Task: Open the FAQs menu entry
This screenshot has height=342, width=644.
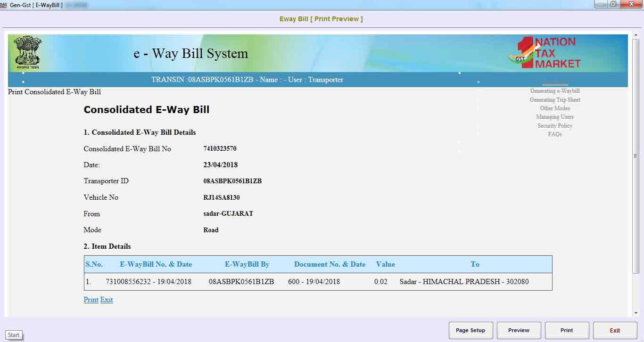Action: 554,134
